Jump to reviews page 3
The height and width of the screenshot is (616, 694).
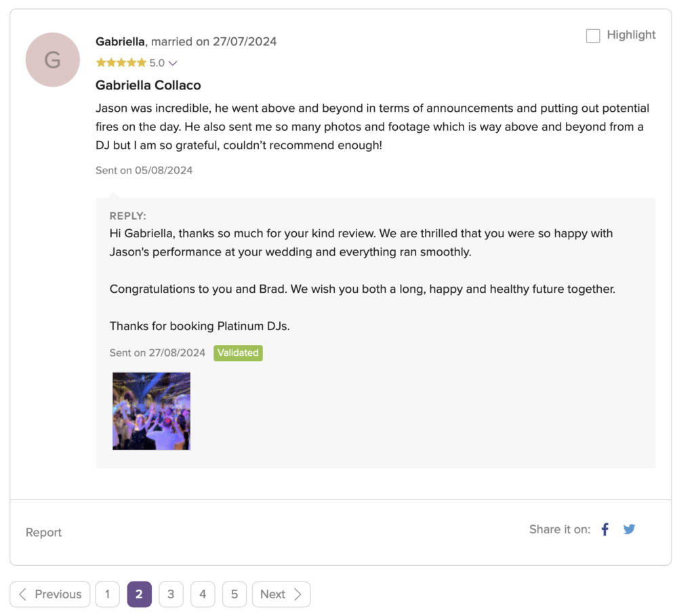click(171, 594)
